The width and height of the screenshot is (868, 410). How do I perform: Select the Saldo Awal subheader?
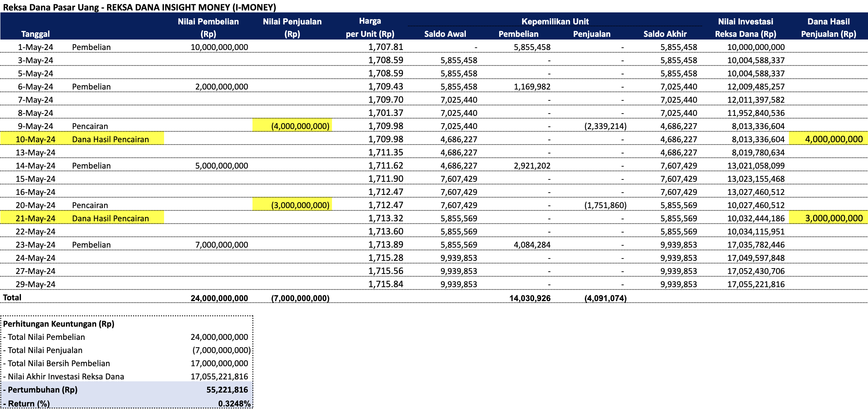[445, 34]
